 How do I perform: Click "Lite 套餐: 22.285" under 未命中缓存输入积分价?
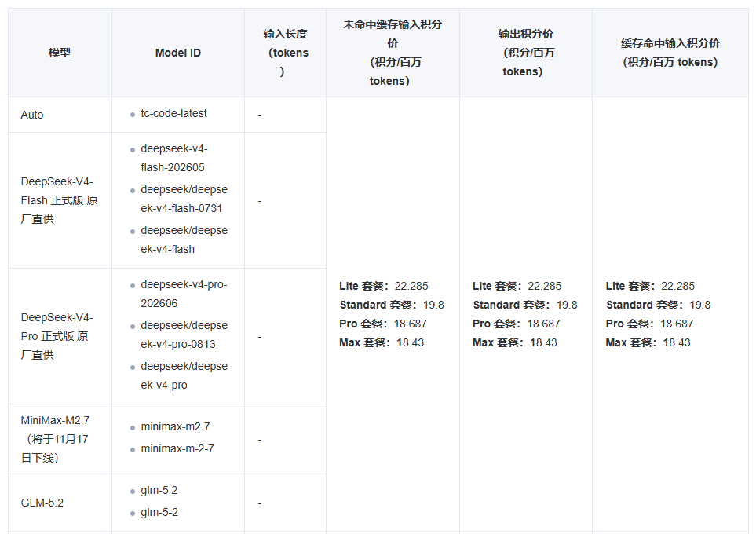click(x=384, y=286)
